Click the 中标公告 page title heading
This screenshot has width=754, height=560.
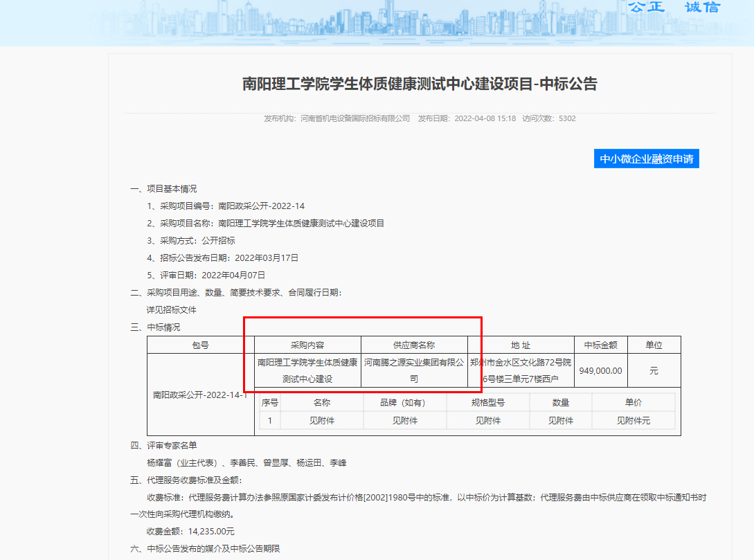[x=420, y=84]
